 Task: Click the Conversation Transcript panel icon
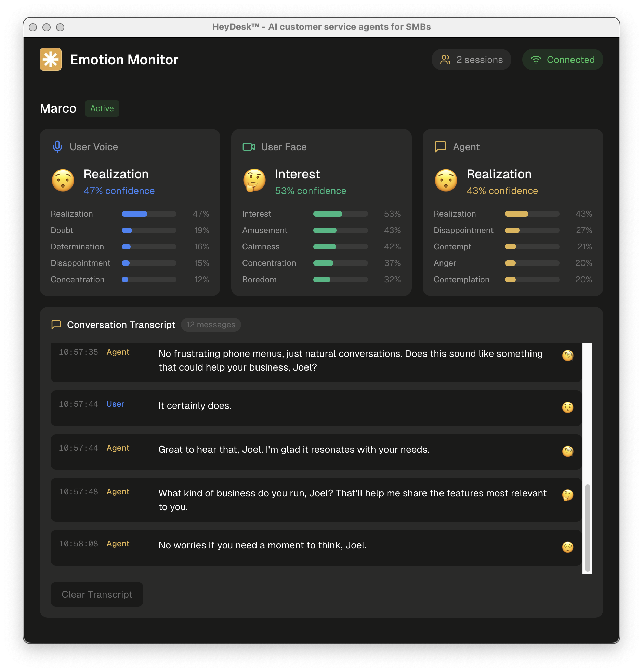pyautogui.click(x=56, y=325)
